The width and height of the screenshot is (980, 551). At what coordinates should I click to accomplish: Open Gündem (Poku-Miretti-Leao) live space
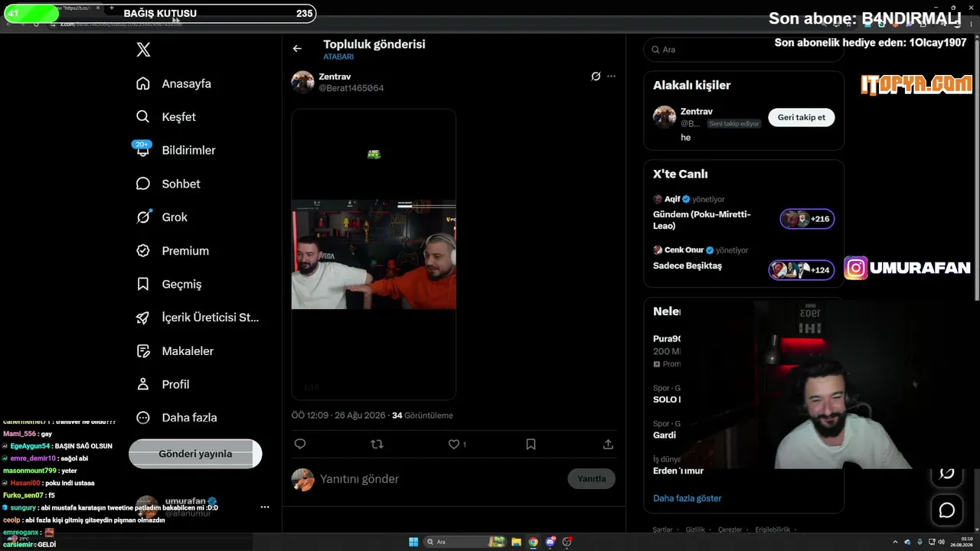click(702, 220)
